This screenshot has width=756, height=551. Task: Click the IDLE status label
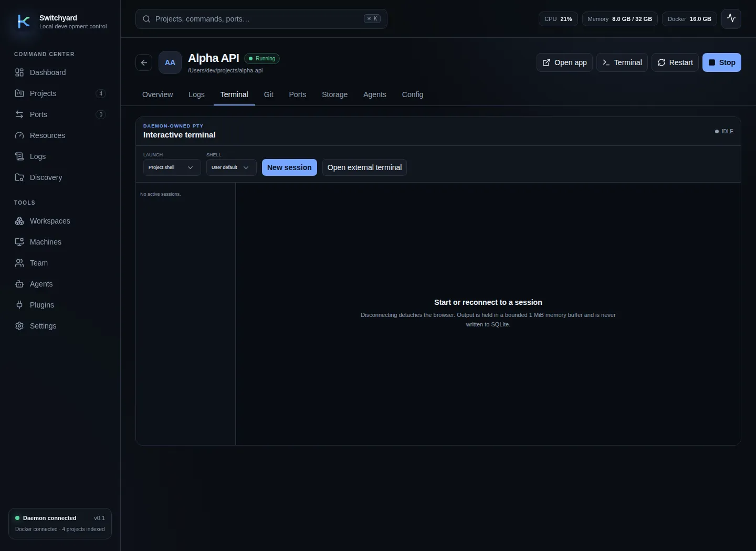(724, 131)
